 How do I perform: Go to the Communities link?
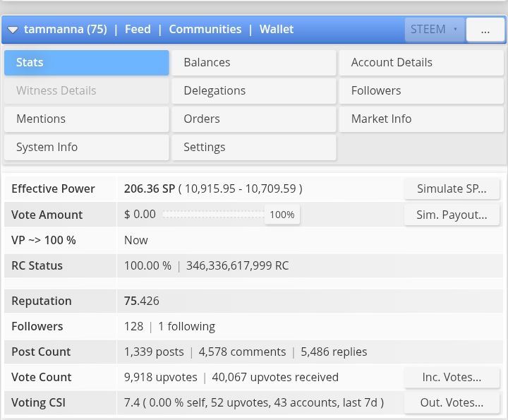(205, 30)
